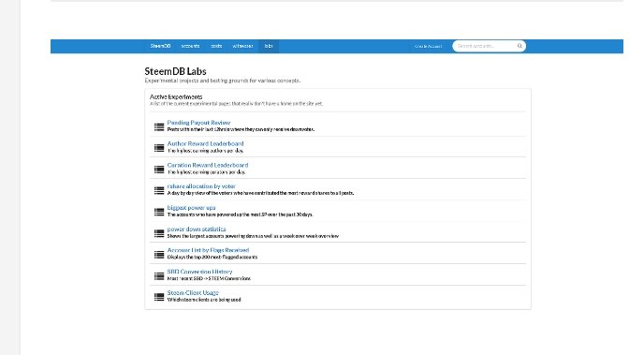Click list icon beside Pending Payout Review
Screen dimensions: 644x355
[159, 126]
